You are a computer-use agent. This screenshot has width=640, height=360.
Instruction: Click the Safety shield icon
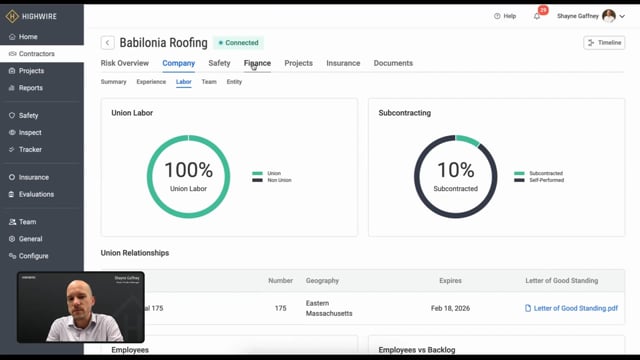point(12,116)
